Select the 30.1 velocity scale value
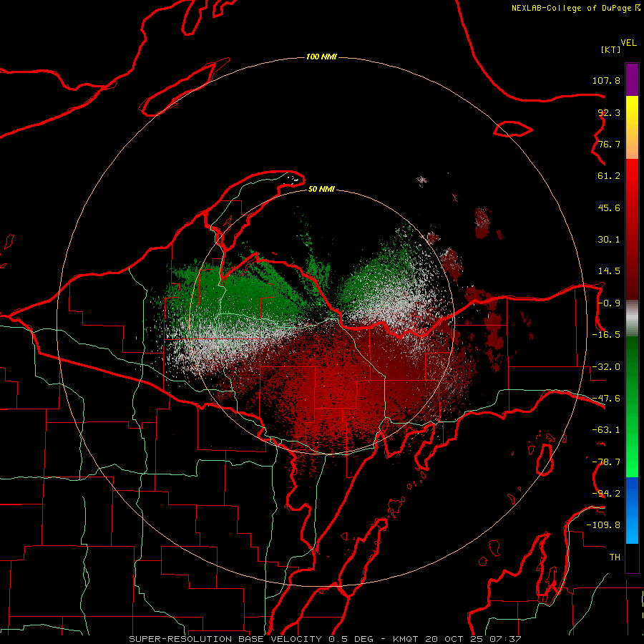Image resolution: width=644 pixels, height=644 pixels. pos(609,240)
